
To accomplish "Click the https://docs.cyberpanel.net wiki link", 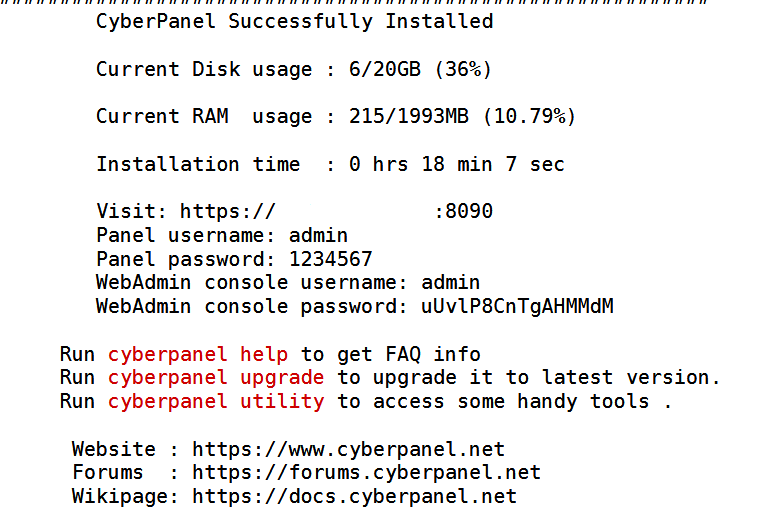I will point(354,496).
